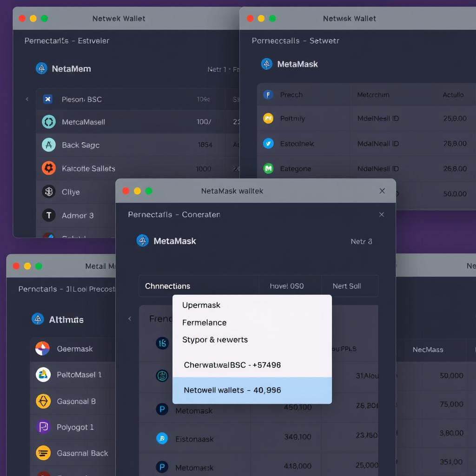Viewport: 476px width, 476px height.
Task: Click the teal coin icon behind the dropdown
Action: (x=162, y=376)
